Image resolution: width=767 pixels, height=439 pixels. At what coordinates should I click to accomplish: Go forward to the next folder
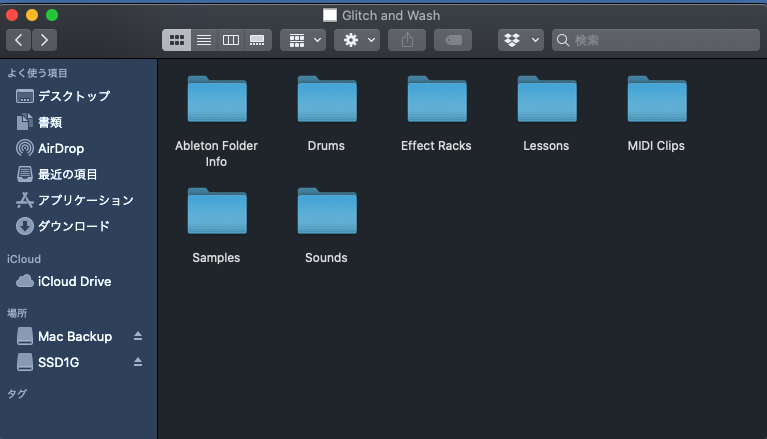(45, 40)
